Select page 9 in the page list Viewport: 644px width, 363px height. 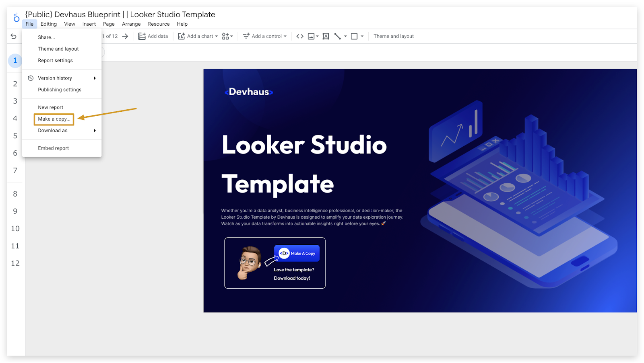point(15,211)
